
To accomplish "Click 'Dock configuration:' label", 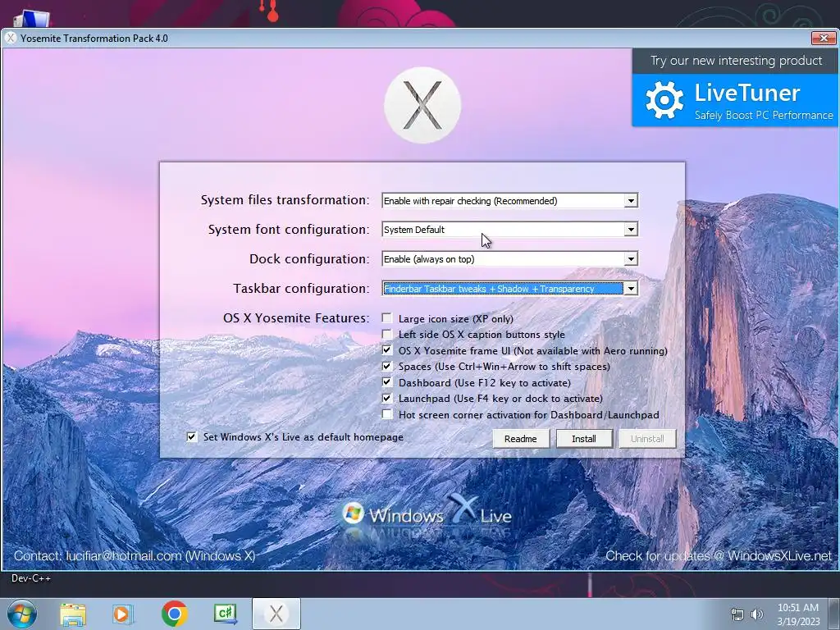I will [x=309, y=258].
